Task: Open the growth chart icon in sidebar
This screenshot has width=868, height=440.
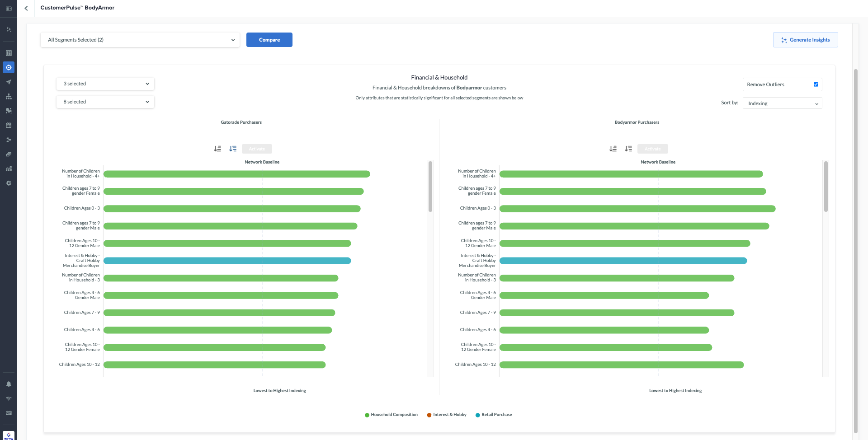Action: (x=9, y=169)
